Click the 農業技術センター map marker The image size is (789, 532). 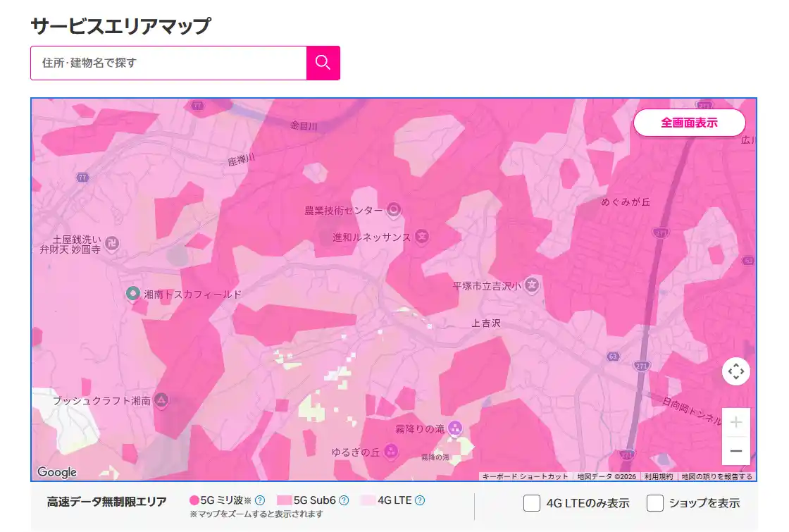394,210
